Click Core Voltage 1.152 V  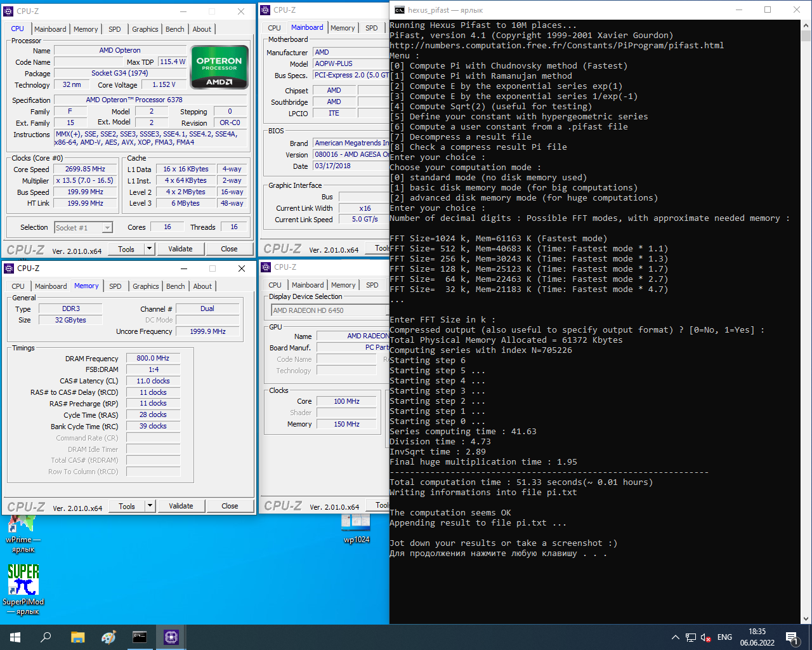point(164,84)
